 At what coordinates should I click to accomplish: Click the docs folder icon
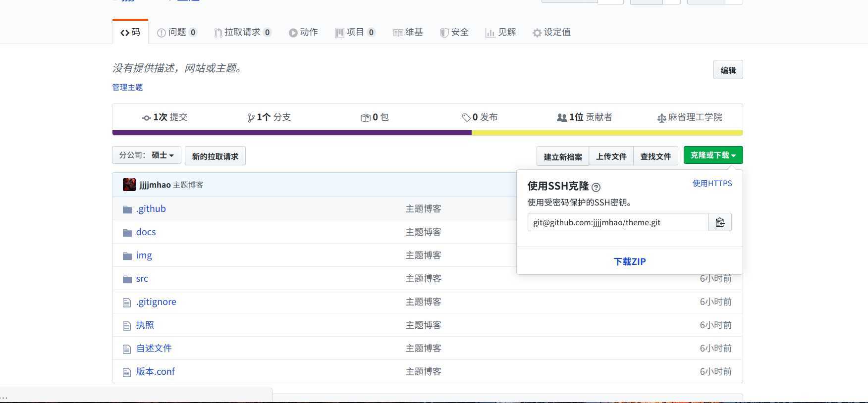(x=127, y=233)
